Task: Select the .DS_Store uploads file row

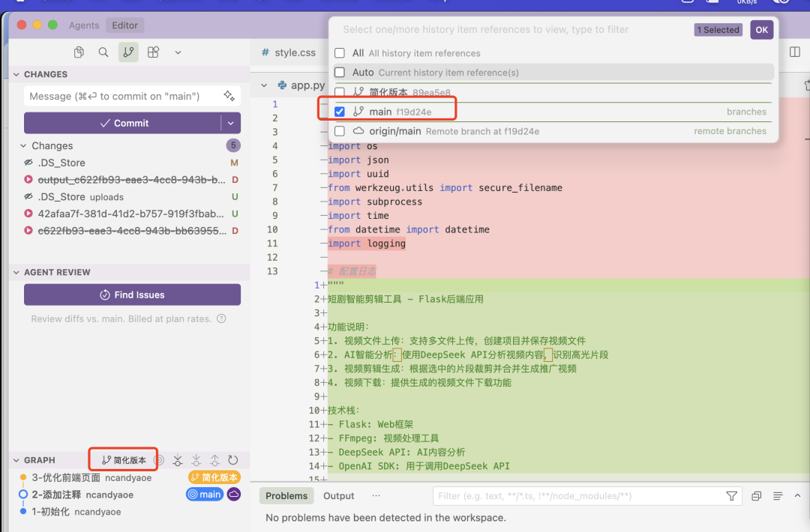Action: (131, 196)
